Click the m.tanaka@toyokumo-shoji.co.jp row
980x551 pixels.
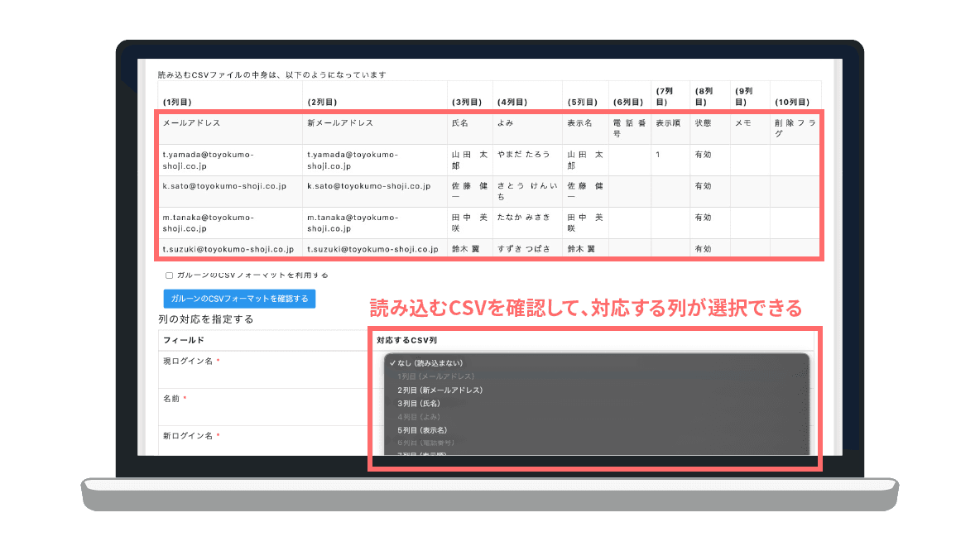tap(209, 222)
